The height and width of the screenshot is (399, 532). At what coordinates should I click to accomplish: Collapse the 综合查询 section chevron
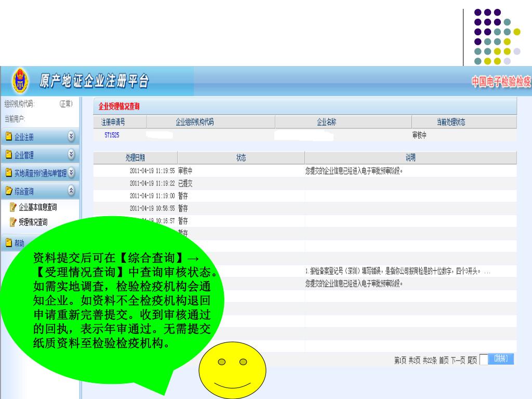pyautogui.click(x=71, y=190)
